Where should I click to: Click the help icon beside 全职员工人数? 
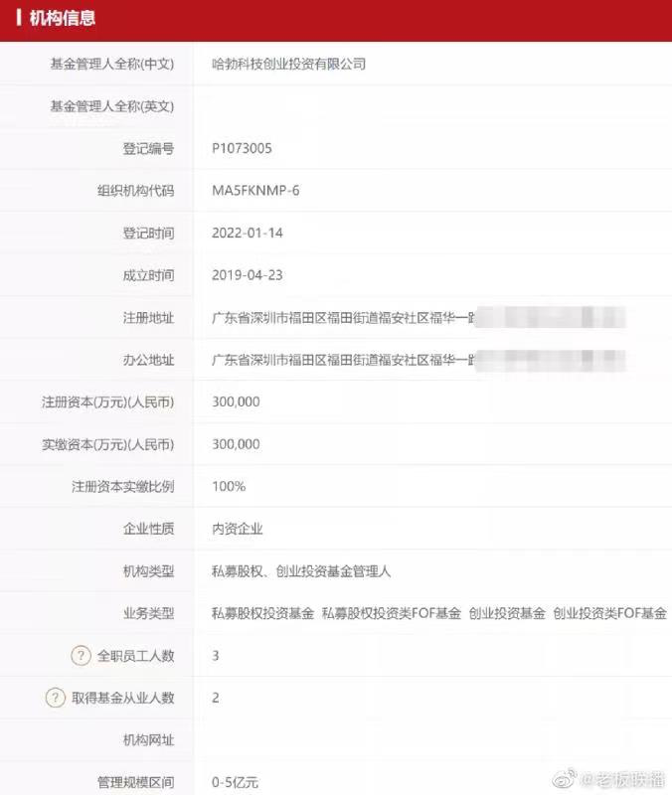coord(81,656)
